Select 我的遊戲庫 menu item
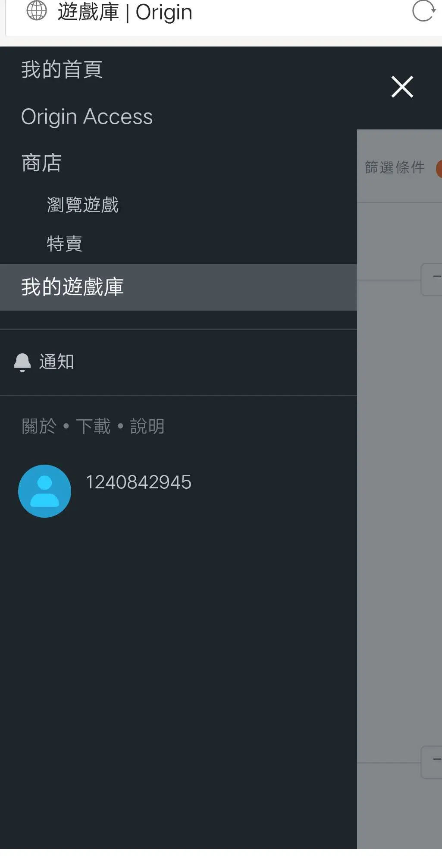This screenshot has height=868, width=442. point(179,287)
